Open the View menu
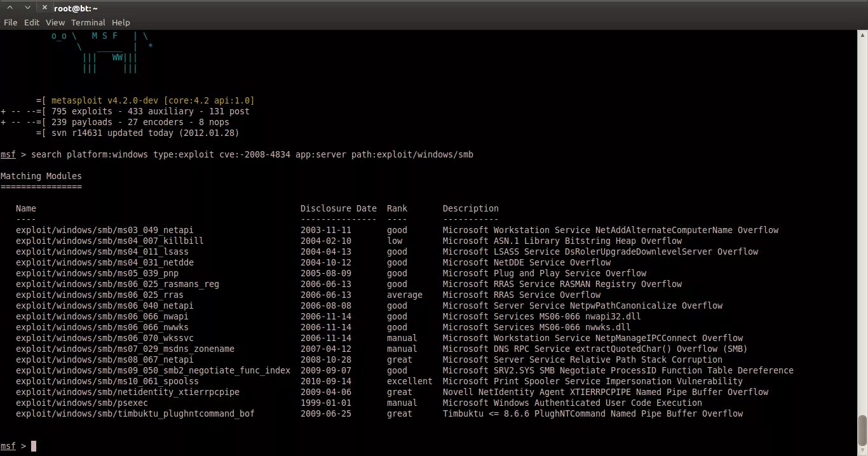 coord(55,22)
